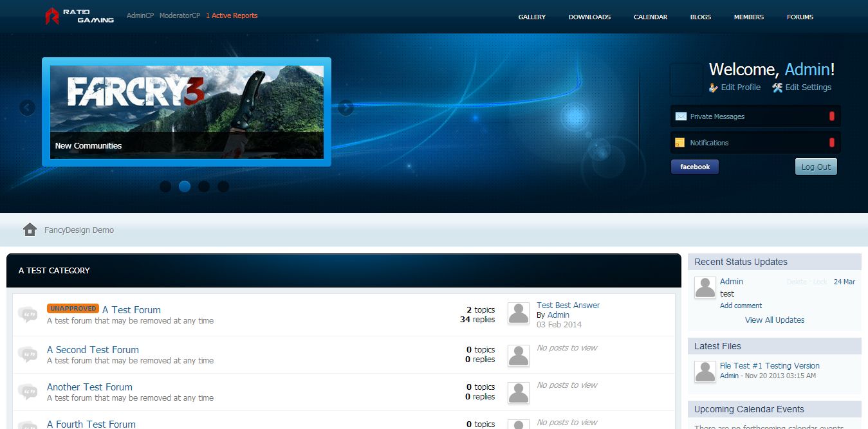Open FancyDesign Demo breadcrumb link

coord(79,230)
